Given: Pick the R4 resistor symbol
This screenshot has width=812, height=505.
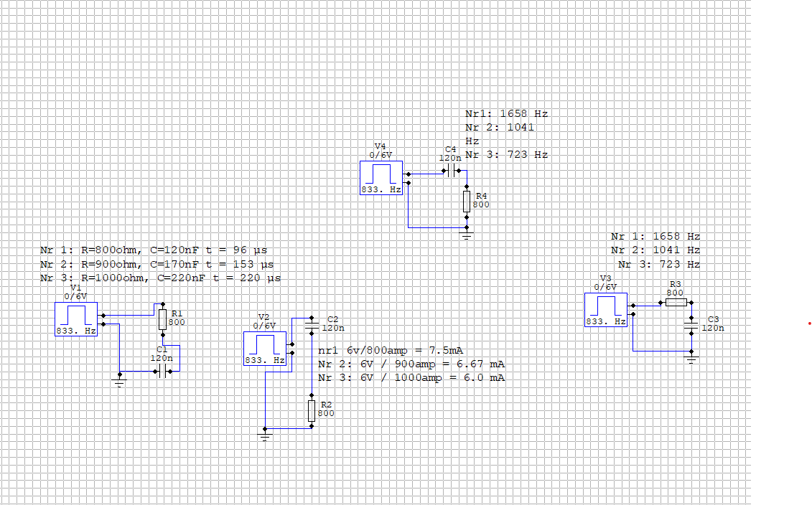Looking at the screenshot, I should click(x=467, y=202).
